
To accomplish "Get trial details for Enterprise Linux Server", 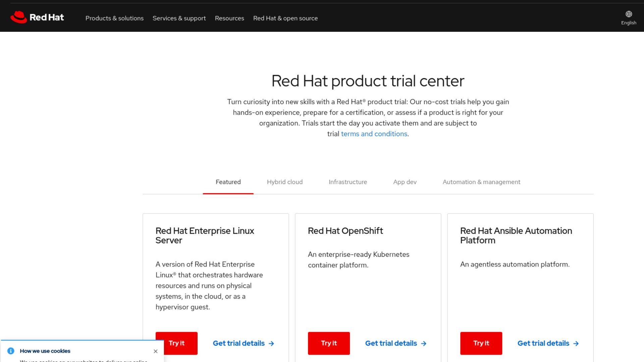I will pos(244,343).
